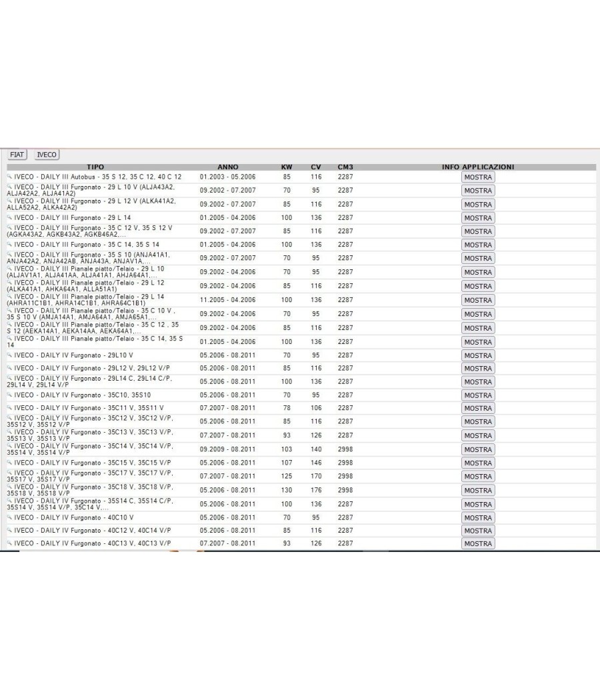The width and height of the screenshot is (600, 700).
Task: Click MOSTRA for Pianale piatto/Telaio 29 L 10
Action: tap(478, 272)
